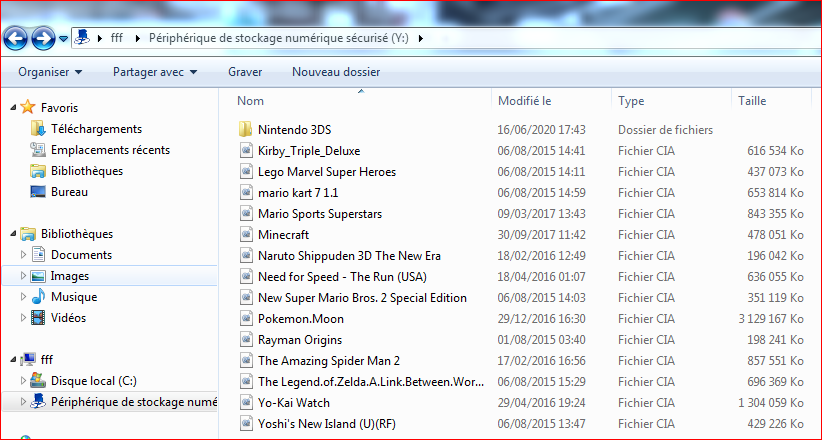Expand the Documents library
The width and height of the screenshot is (822, 440).
click(23, 255)
